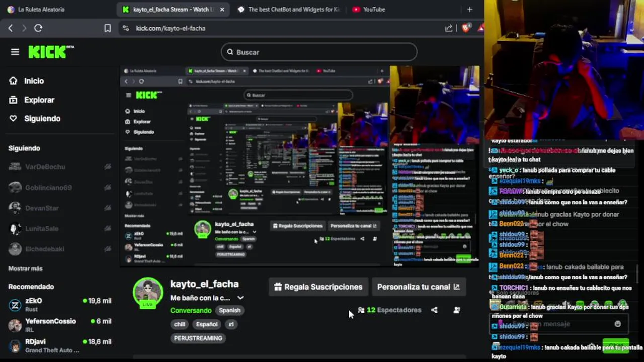This screenshot has height=362, width=644.
Task: Go back with browser back arrow
Action: 10,28
